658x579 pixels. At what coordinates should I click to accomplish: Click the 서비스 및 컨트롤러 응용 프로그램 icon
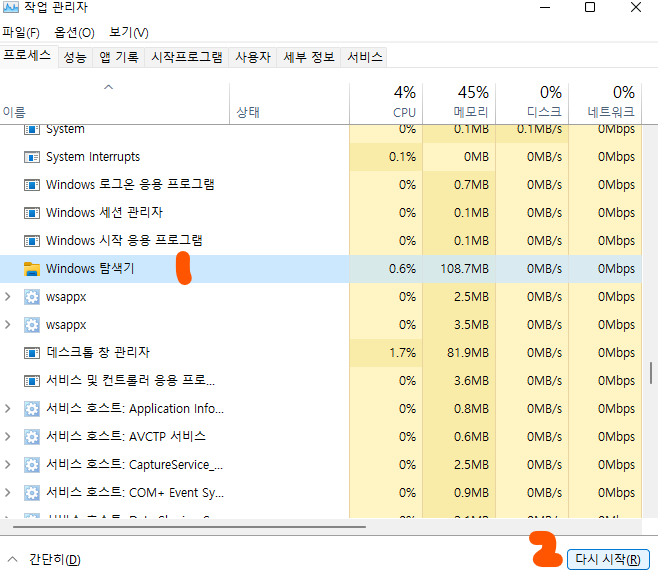(x=32, y=381)
